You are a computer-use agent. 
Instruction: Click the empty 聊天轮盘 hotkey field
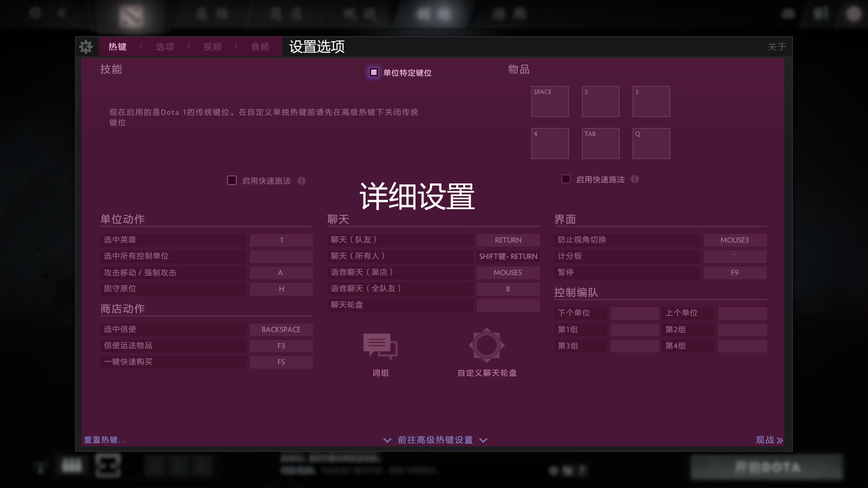point(508,305)
